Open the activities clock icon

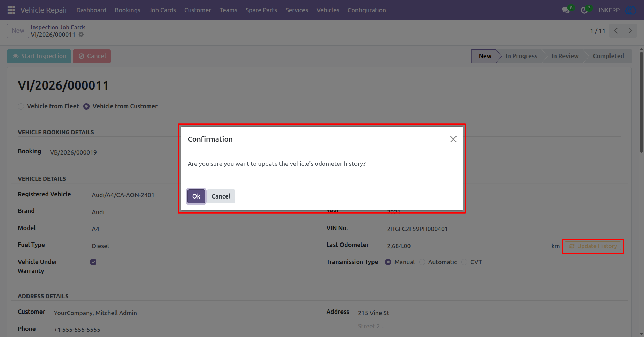tap(584, 10)
